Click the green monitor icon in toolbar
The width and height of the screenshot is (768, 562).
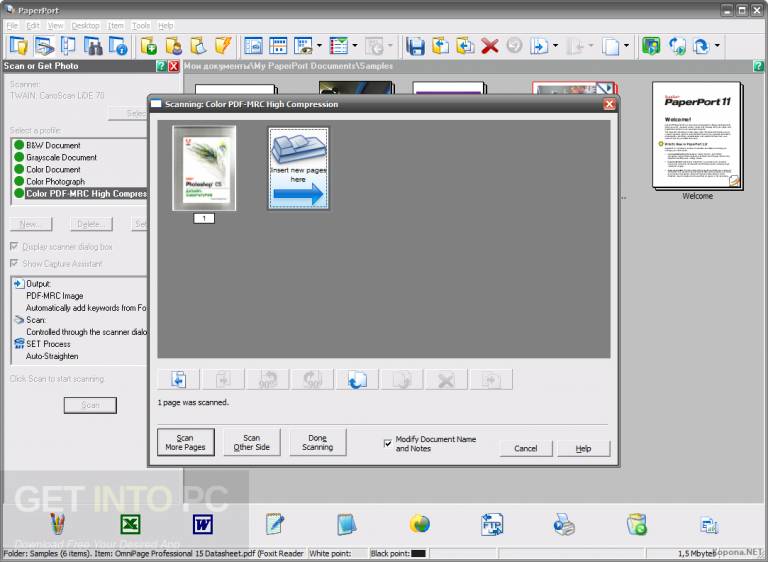click(x=651, y=47)
